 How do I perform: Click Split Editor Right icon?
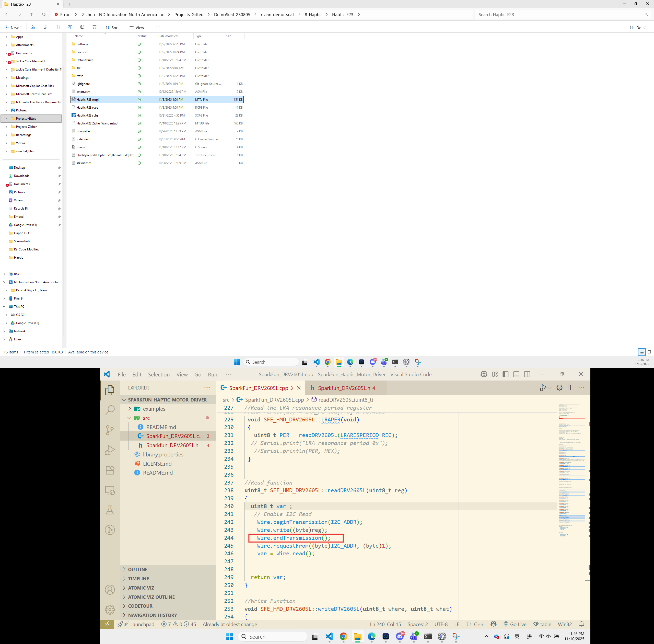click(x=570, y=388)
